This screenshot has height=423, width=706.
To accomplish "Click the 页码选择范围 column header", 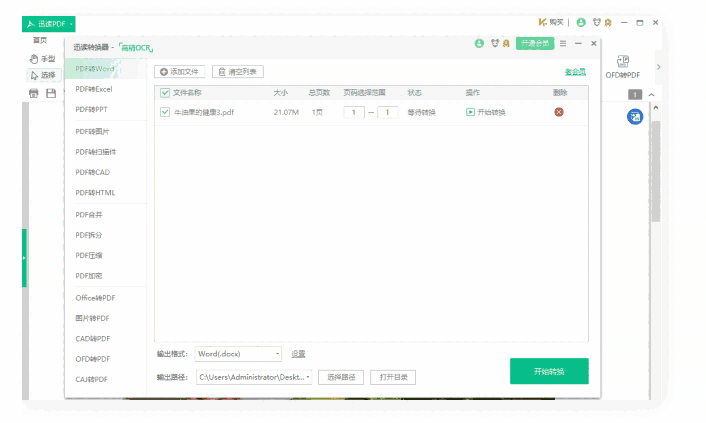I will [x=364, y=93].
